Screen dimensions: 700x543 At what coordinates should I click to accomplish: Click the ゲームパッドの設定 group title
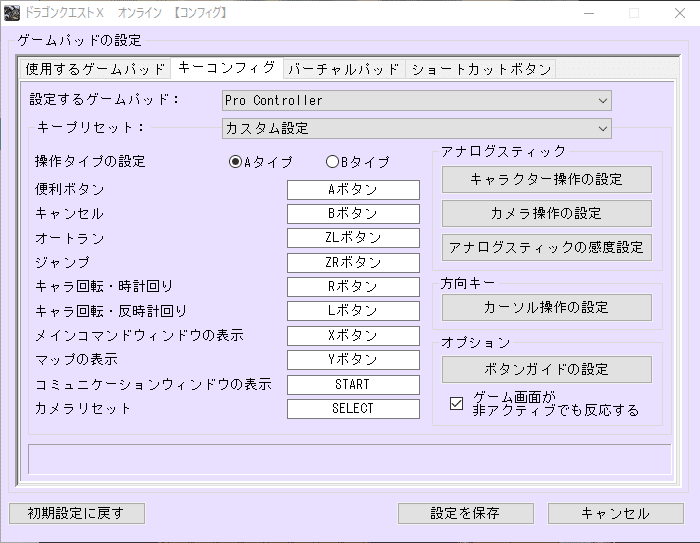(79, 41)
